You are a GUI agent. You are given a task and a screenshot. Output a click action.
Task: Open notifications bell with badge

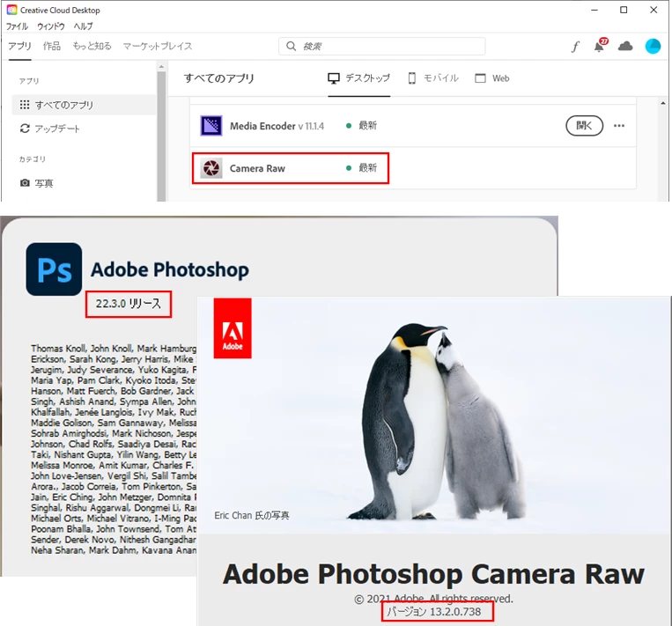pyautogui.click(x=601, y=45)
